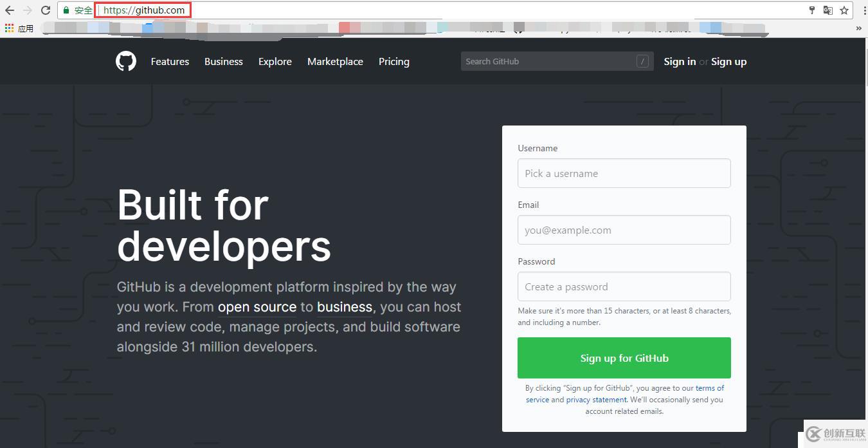Open the Marketplace nav item
Viewport: 868px width, 448px height.
point(335,61)
